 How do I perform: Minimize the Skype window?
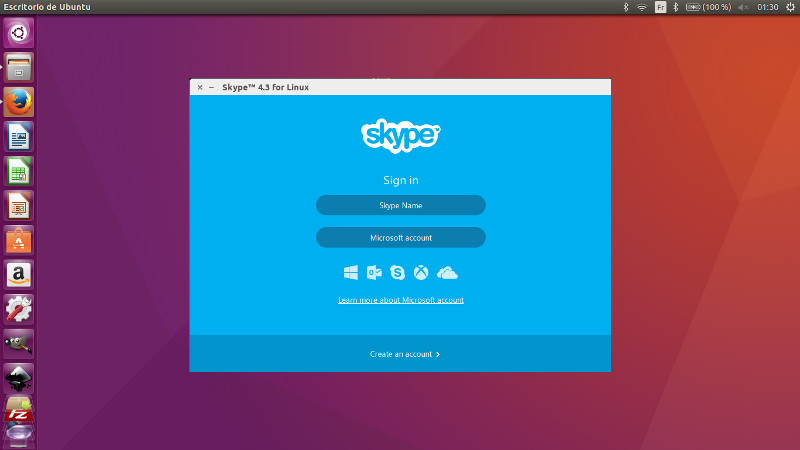(211, 87)
